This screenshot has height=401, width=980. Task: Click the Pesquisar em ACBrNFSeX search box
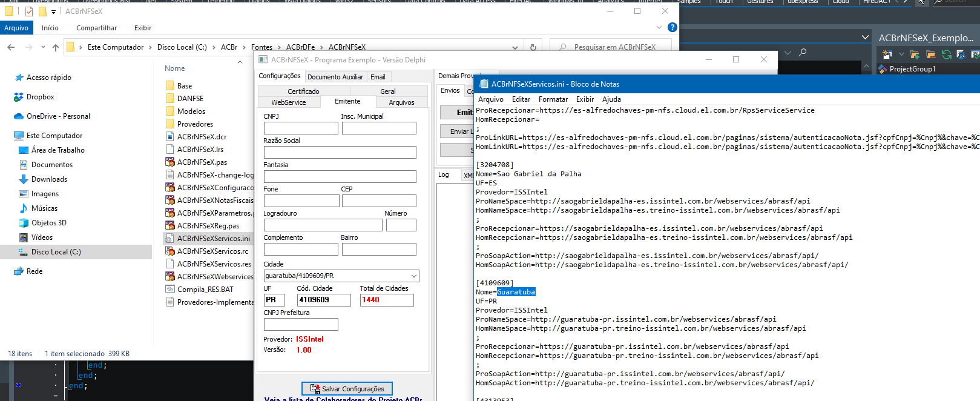click(x=611, y=47)
